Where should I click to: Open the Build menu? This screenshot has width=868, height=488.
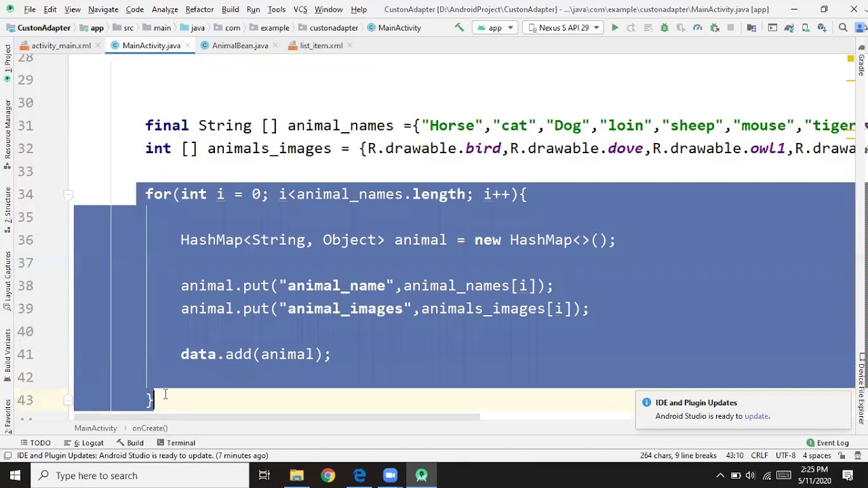click(230, 9)
